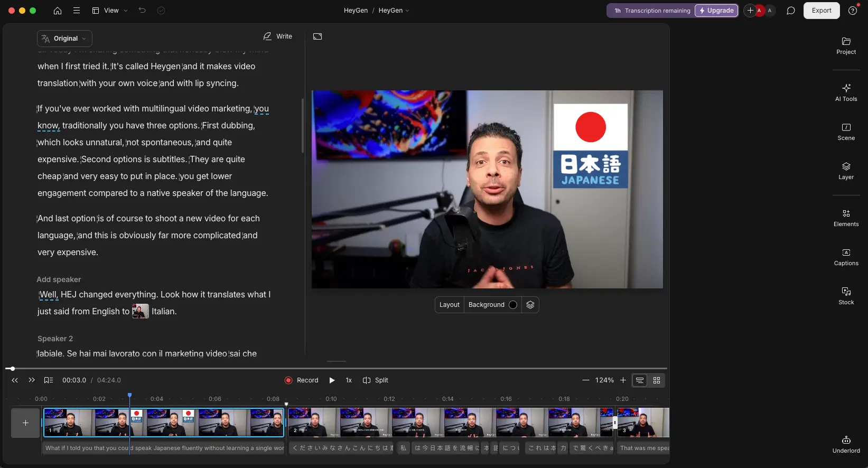This screenshot has height=468, width=868.
Task: Select scene 3 clip in timeline
Action: click(x=643, y=423)
